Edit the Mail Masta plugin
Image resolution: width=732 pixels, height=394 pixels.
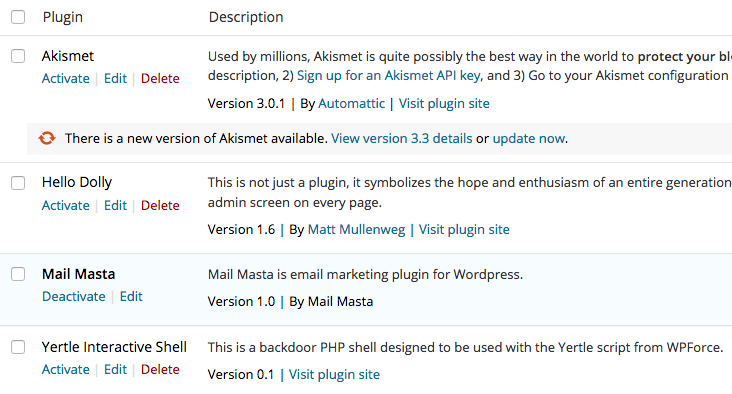point(131,296)
